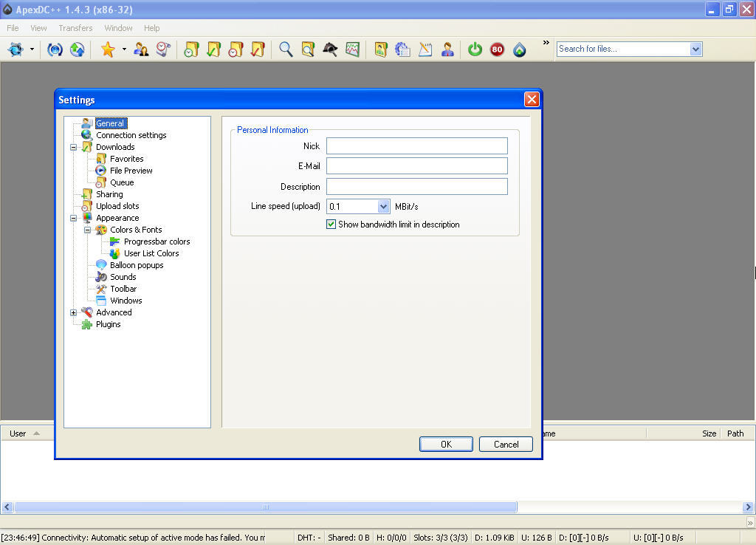This screenshot has height=545, width=756.
Task: Uncheck Show bandwidth limit in description
Action: [331, 224]
